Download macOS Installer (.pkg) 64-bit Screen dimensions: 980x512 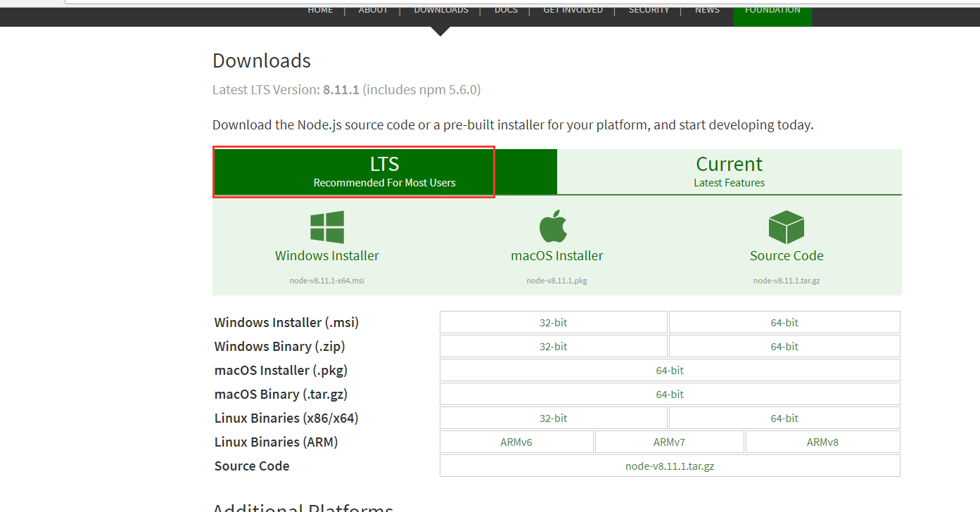(x=670, y=370)
